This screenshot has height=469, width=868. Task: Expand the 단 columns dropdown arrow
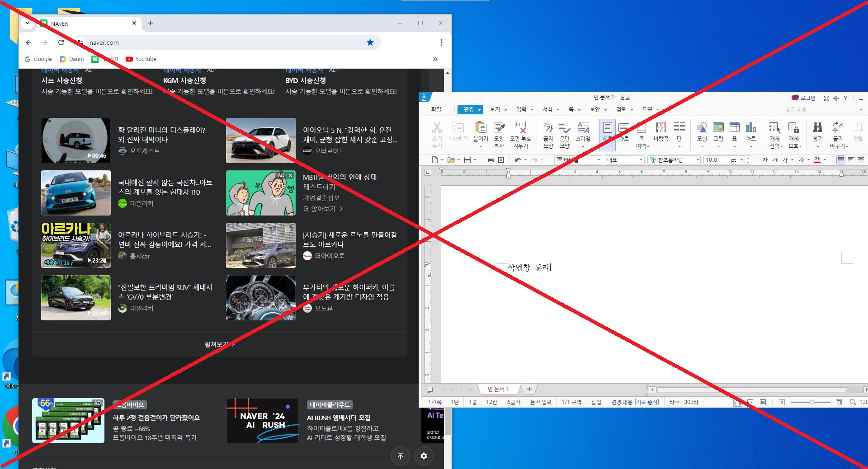point(679,146)
